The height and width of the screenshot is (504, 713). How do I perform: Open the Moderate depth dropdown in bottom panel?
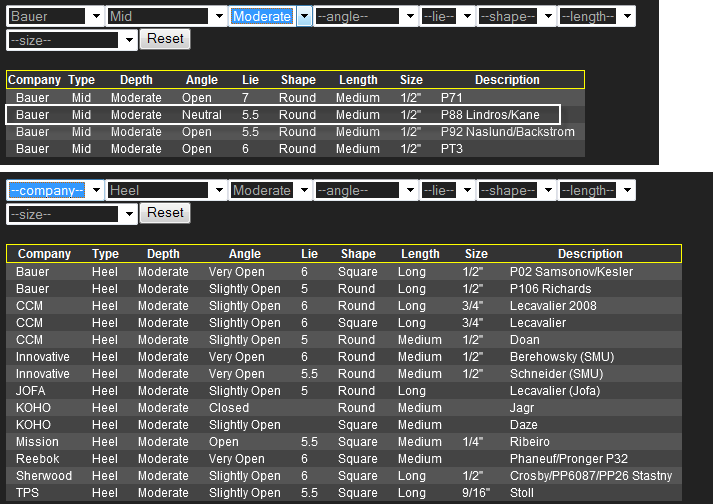pos(271,191)
